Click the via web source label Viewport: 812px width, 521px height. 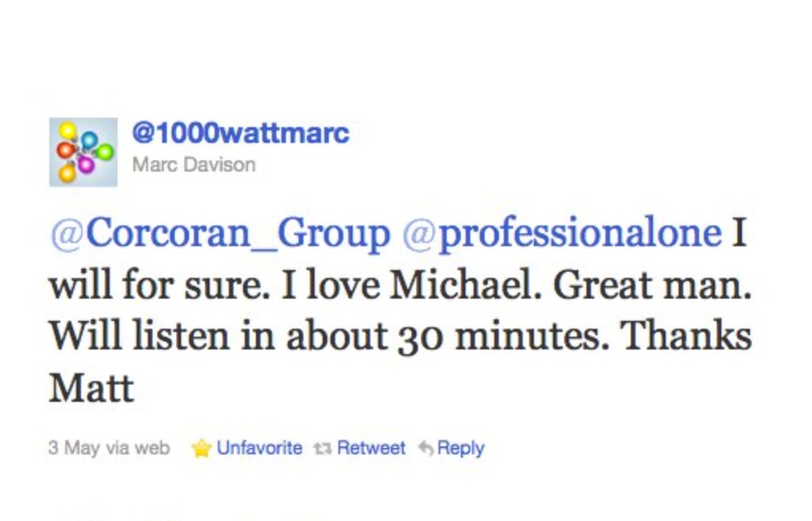pyautogui.click(x=137, y=447)
